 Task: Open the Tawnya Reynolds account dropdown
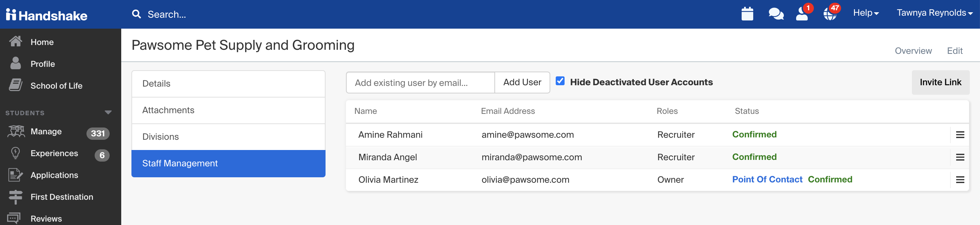935,13
